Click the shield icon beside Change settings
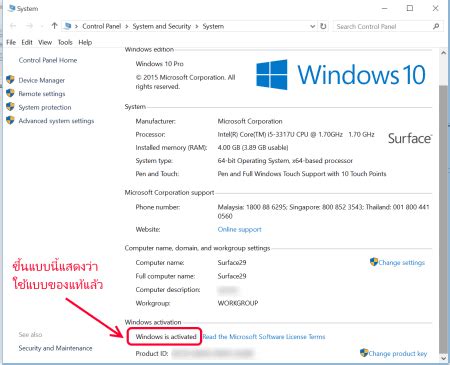The image size is (450, 365). (x=374, y=262)
